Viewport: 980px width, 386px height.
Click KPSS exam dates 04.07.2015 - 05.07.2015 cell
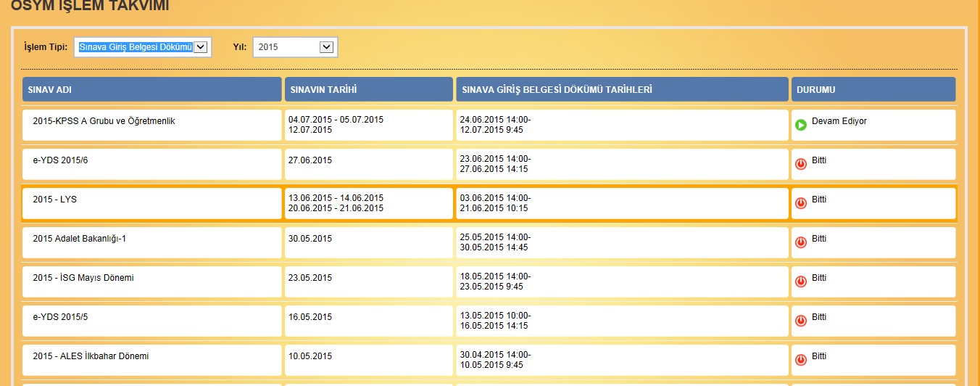(369, 126)
